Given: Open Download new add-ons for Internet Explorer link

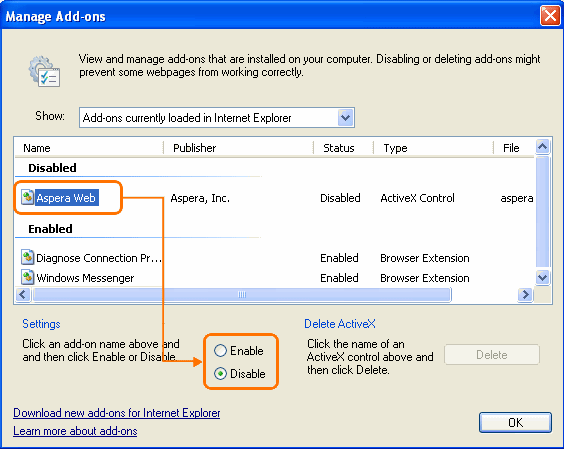Looking at the screenshot, I should [117, 413].
